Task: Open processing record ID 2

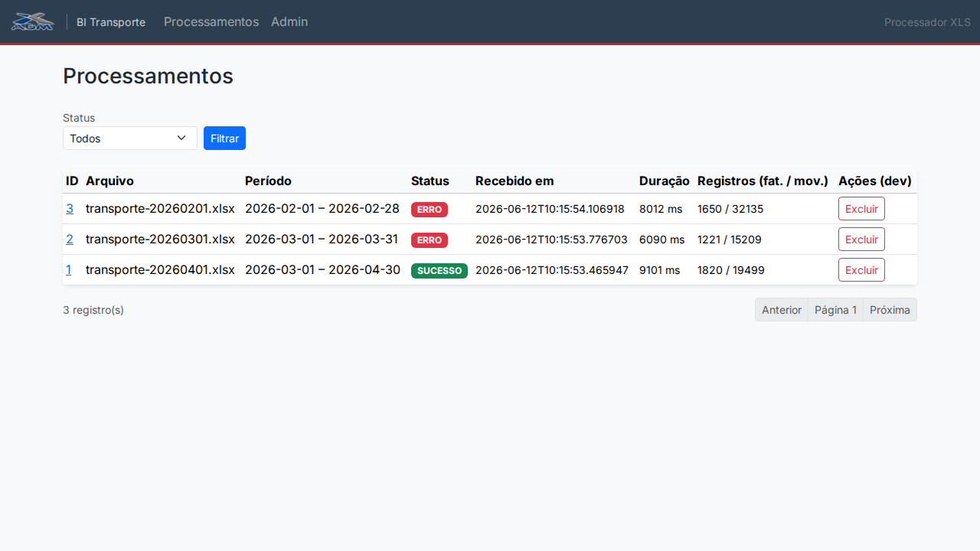Action: (70, 239)
